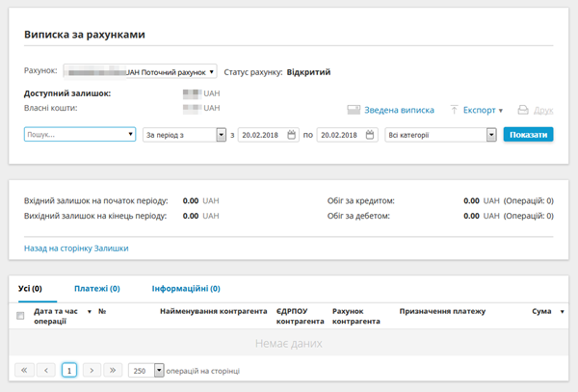Click the Виписка за рахунками heading

click(85, 35)
